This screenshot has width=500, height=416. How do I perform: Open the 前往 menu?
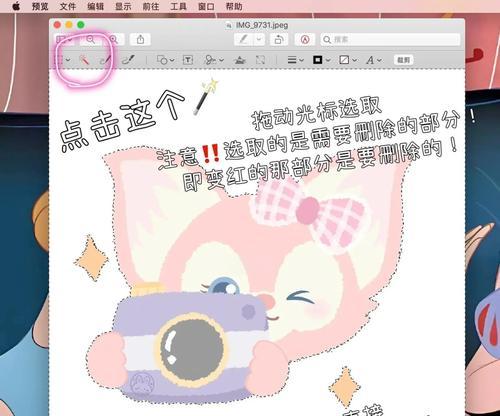[151, 6]
